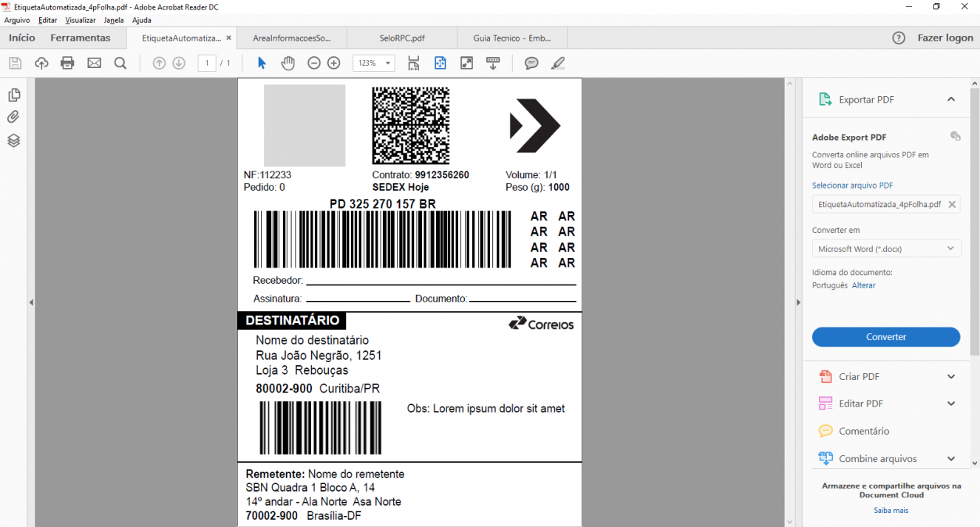Image resolution: width=980 pixels, height=527 pixels.
Task: Switch to Guia Tecnico - Emb tab
Action: (x=511, y=38)
